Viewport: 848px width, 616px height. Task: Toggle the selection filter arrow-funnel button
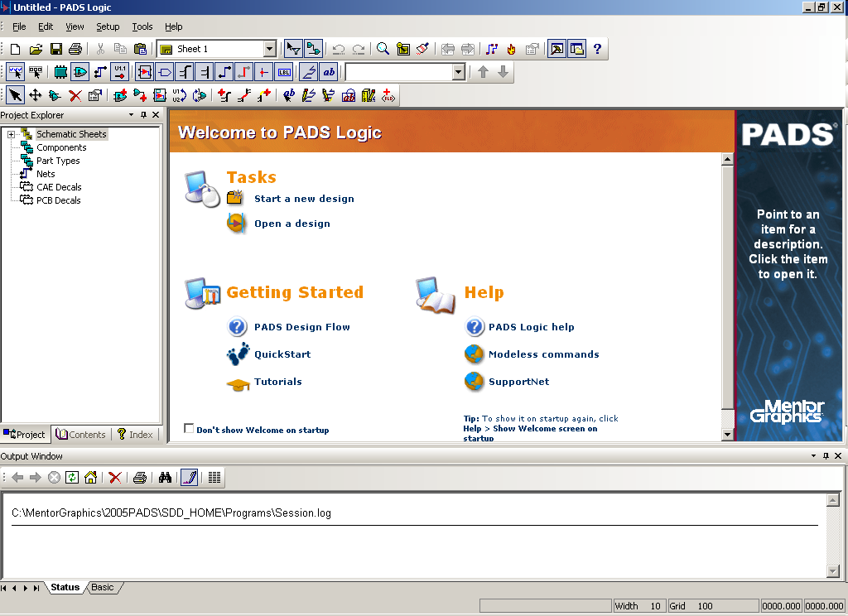tap(294, 49)
